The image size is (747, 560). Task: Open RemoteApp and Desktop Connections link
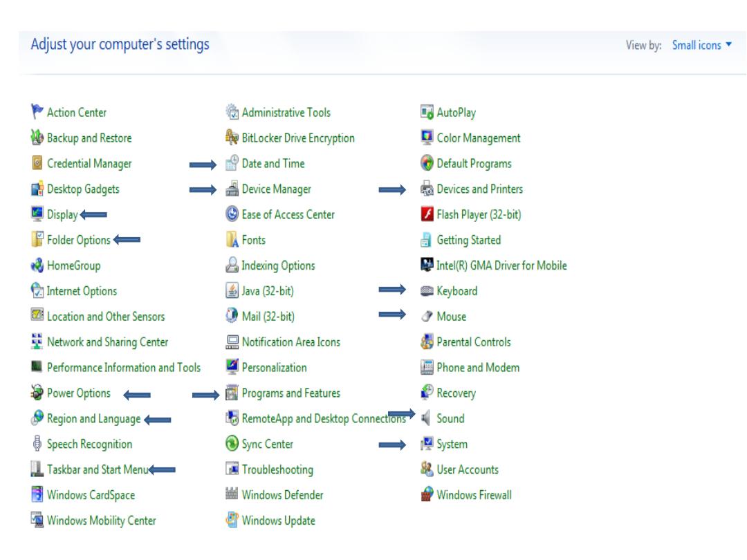[x=324, y=418]
